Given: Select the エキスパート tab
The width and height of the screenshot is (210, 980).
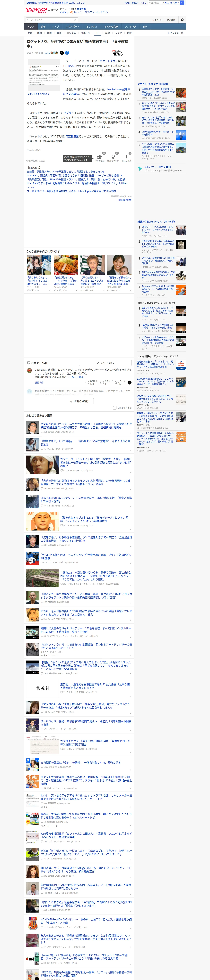Looking at the screenshot, I should pyautogui.click(x=72, y=27).
